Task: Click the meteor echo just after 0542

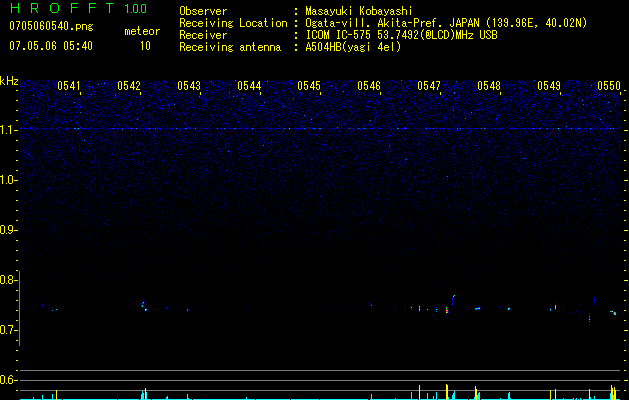Action: tap(144, 306)
